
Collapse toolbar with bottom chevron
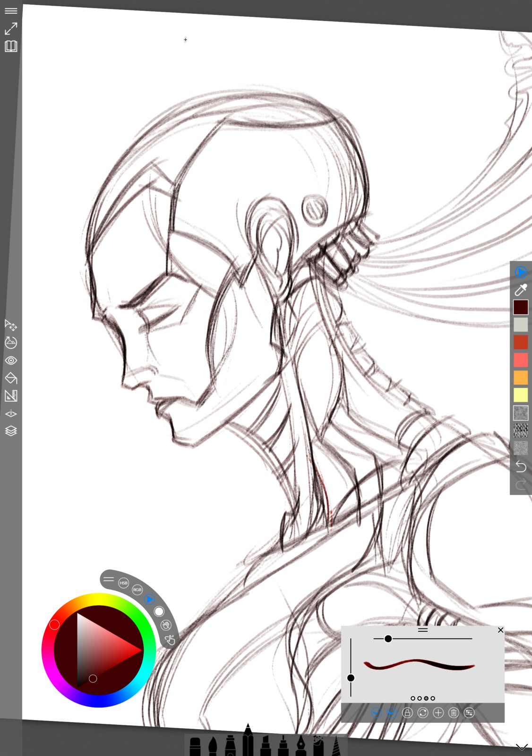click(522, 747)
